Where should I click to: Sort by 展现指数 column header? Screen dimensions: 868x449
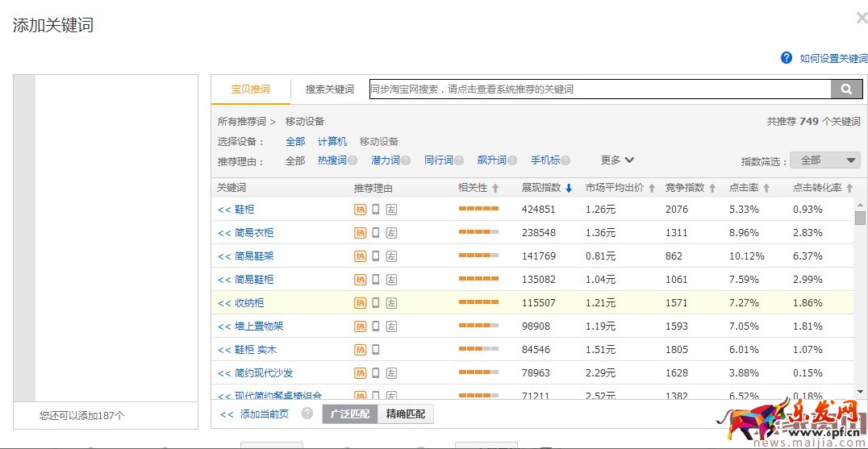546,188
